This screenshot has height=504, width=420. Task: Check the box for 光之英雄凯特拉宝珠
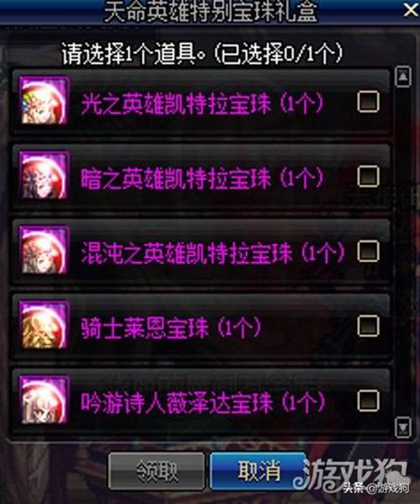pyautogui.click(x=368, y=102)
